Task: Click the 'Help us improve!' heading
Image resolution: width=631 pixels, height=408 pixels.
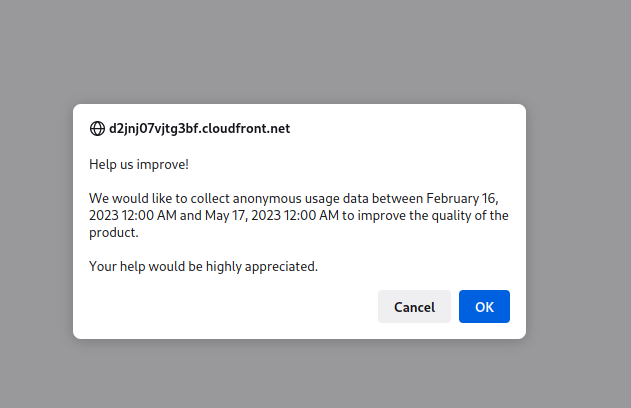Action: point(139,165)
